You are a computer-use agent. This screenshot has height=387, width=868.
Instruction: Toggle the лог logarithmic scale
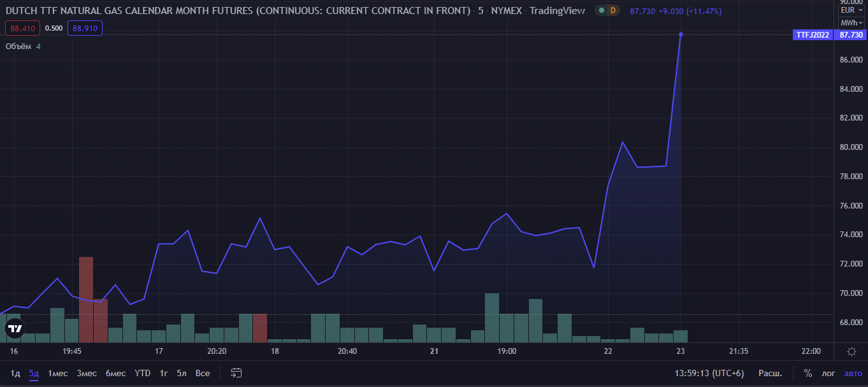[828, 373]
